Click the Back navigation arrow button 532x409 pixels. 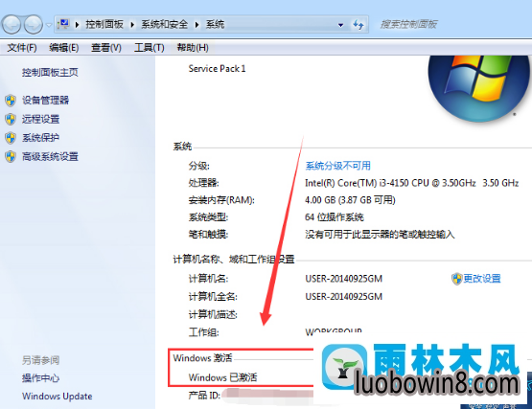pos(12,25)
